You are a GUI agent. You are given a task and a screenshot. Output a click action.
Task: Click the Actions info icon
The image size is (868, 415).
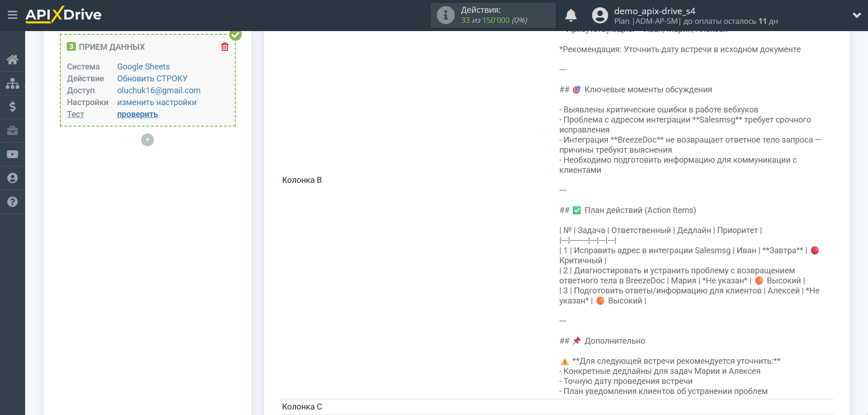coord(445,15)
